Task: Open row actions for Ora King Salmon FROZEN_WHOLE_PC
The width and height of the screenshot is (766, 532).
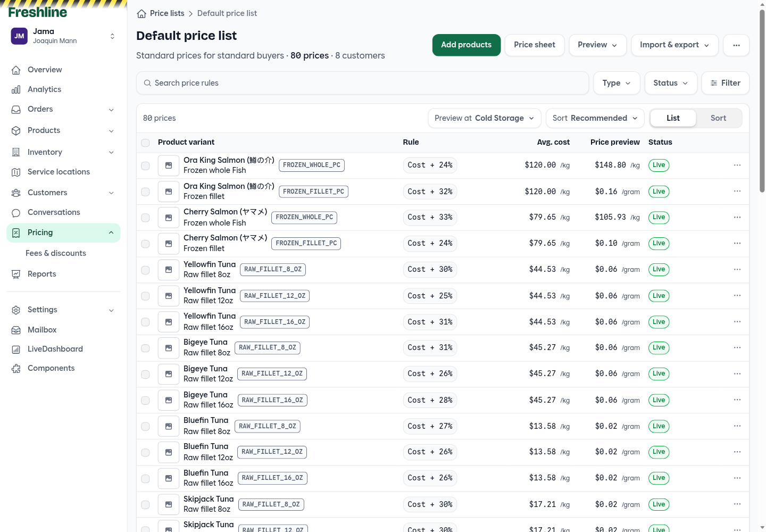Action: (737, 165)
